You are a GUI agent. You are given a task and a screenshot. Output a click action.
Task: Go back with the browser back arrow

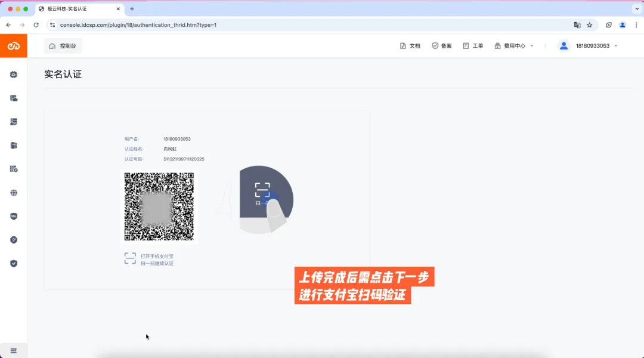pyautogui.click(x=8, y=25)
